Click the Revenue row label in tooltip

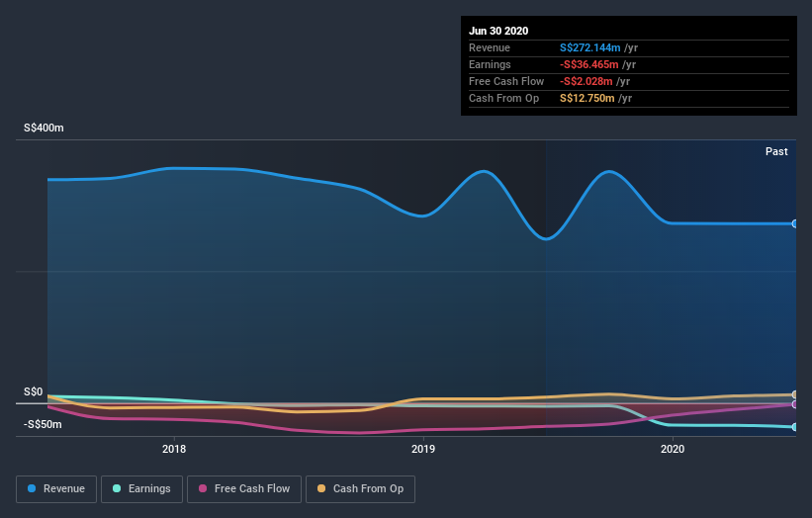490,47
